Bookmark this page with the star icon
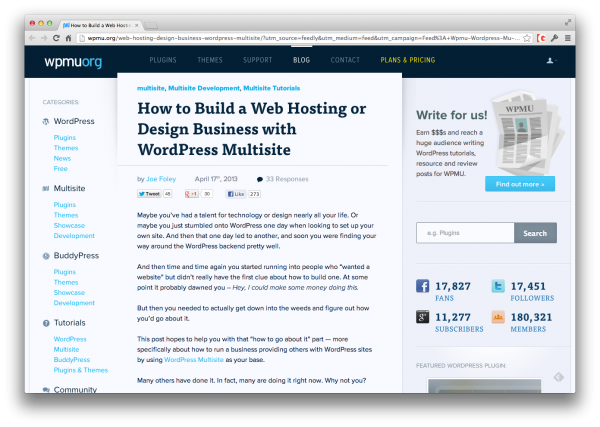This screenshot has width=600, height=427. pyautogui.click(x=527, y=38)
